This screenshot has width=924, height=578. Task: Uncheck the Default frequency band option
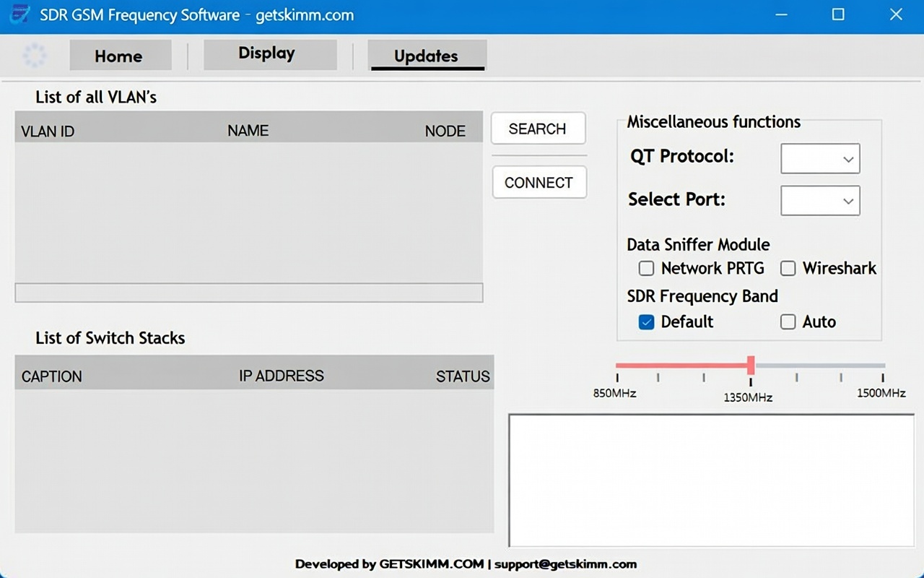(x=646, y=322)
